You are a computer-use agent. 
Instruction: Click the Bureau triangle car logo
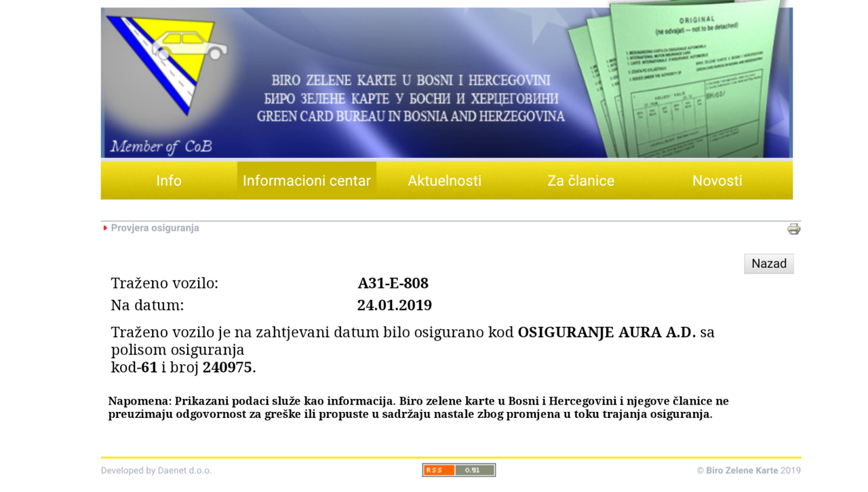point(166,64)
